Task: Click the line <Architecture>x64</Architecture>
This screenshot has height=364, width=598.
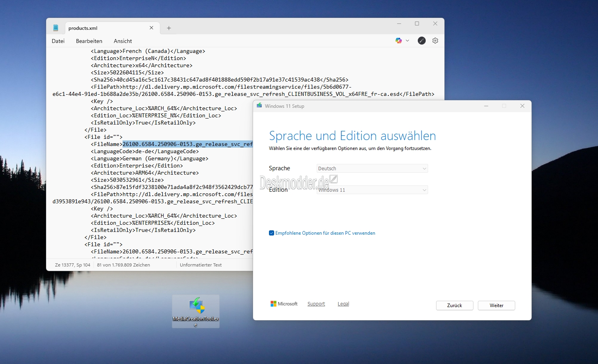Action: coord(142,65)
